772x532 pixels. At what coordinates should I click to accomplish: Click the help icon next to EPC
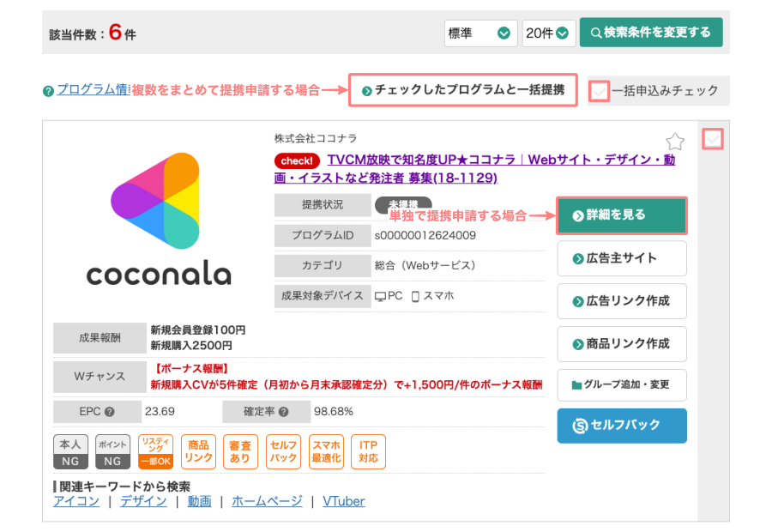(x=110, y=412)
